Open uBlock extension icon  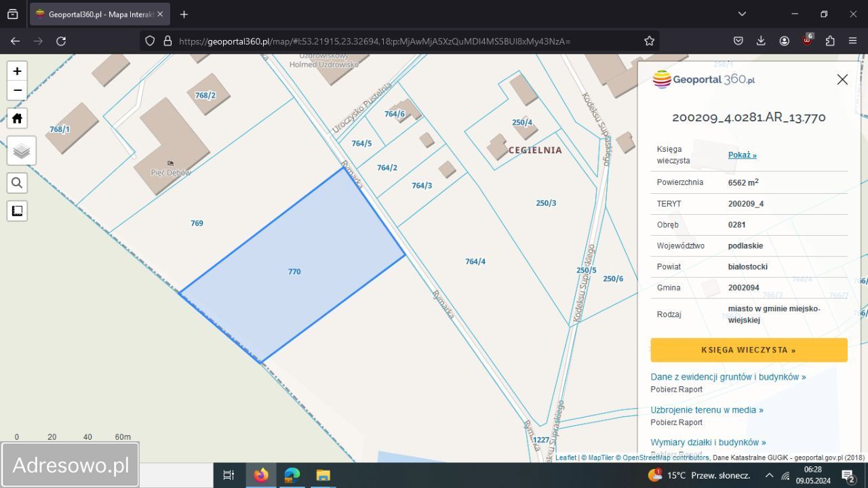coord(807,40)
